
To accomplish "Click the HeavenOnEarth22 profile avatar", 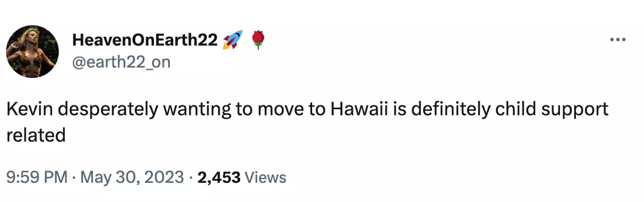I will [32, 51].
